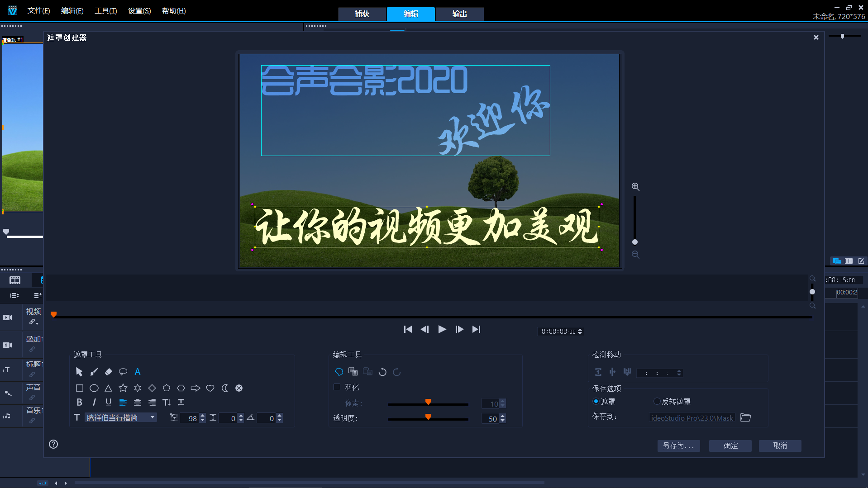Open the 编辑(E) menu
This screenshot has width=868, height=488.
point(72,10)
